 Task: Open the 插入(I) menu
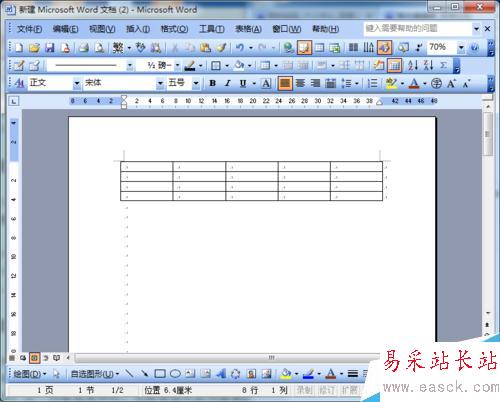(138, 29)
